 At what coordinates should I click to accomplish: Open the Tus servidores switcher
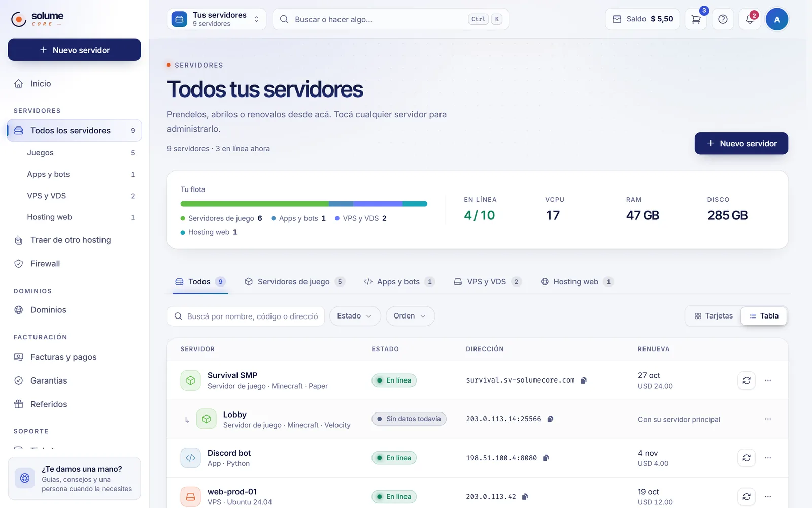click(x=217, y=19)
